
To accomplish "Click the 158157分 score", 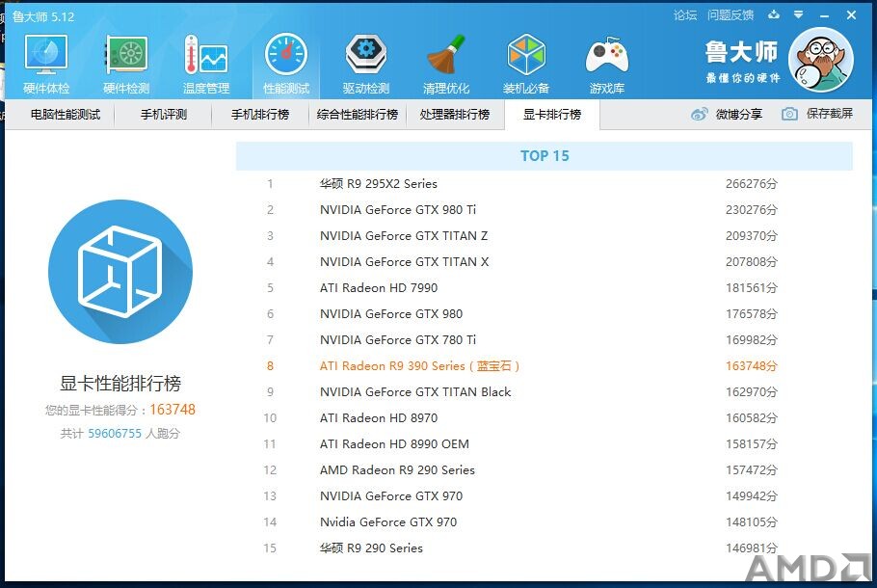I will [752, 443].
